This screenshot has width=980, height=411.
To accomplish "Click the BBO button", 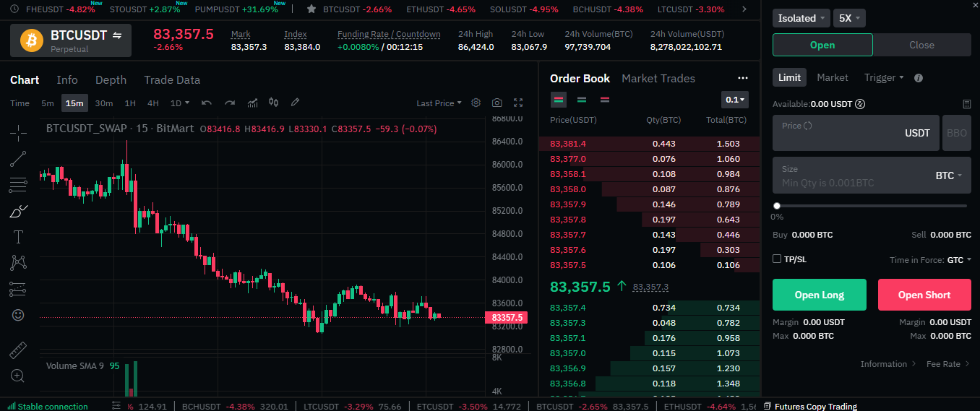I will (x=957, y=133).
